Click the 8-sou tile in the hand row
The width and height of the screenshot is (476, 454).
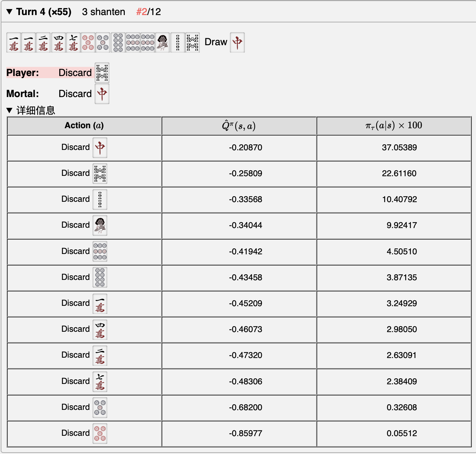coord(192,43)
